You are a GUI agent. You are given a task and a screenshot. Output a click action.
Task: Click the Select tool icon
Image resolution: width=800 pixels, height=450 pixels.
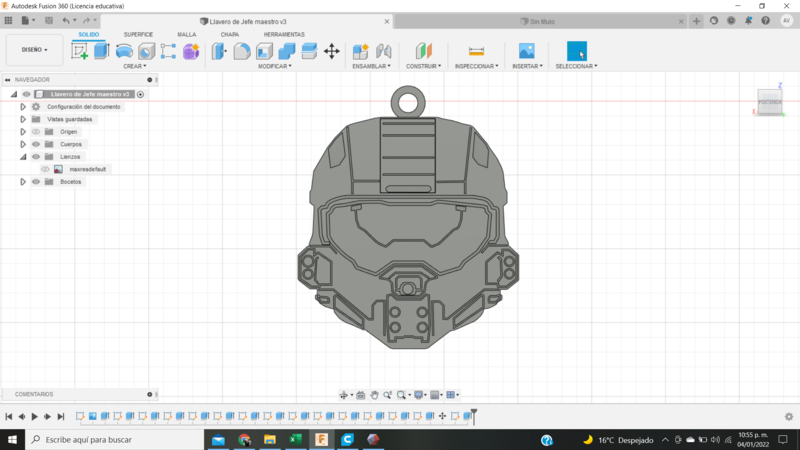[x=577, y=51]
